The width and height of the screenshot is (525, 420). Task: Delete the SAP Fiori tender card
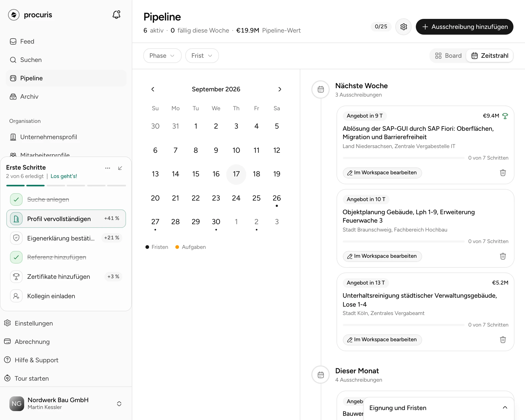503,173
